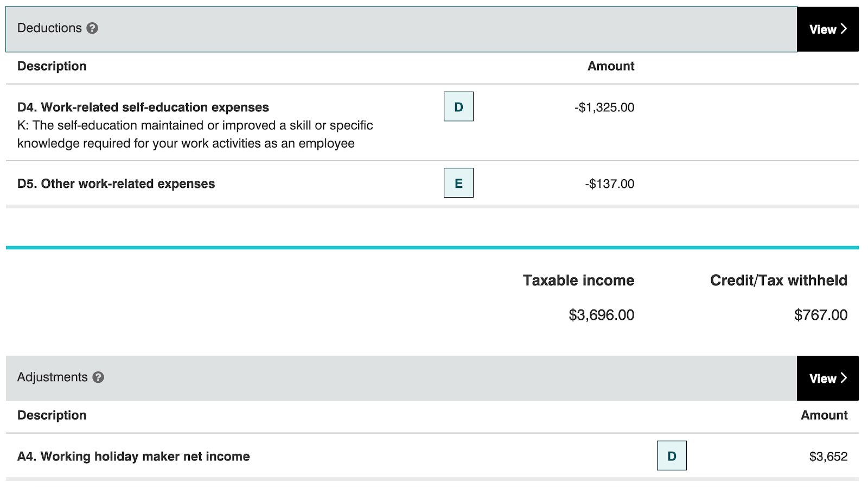Click the $3,652 adjustment amount

click(x=828, y=457)
